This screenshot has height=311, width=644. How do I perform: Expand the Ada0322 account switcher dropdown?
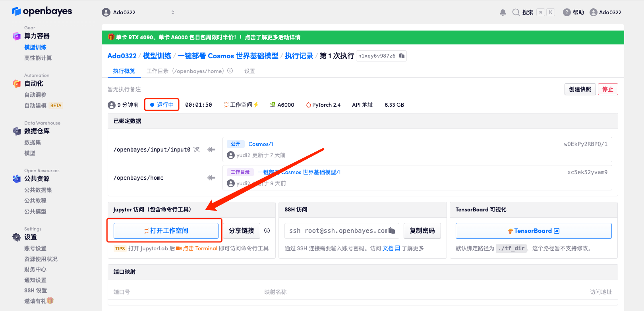pyautogui.click(x=172, y=12)
